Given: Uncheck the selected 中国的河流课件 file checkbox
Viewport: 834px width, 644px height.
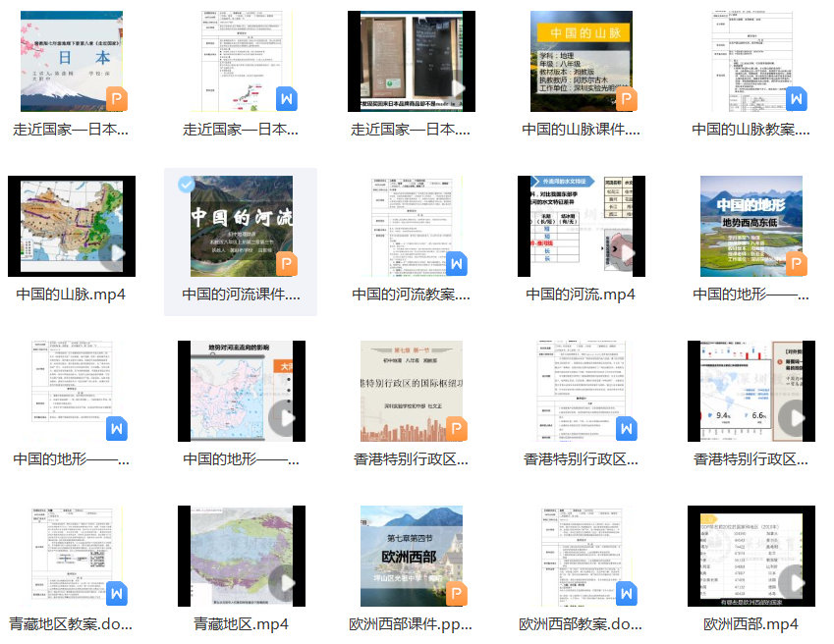Looking at the screenshot, I should pyautogui.click(x=186, y=185).
